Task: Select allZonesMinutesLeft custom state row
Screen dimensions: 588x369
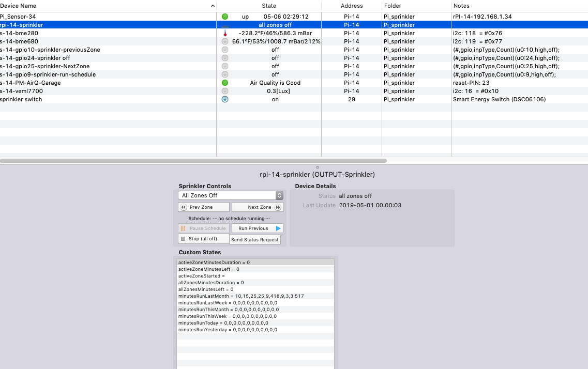Action: [x=255, y=289]
